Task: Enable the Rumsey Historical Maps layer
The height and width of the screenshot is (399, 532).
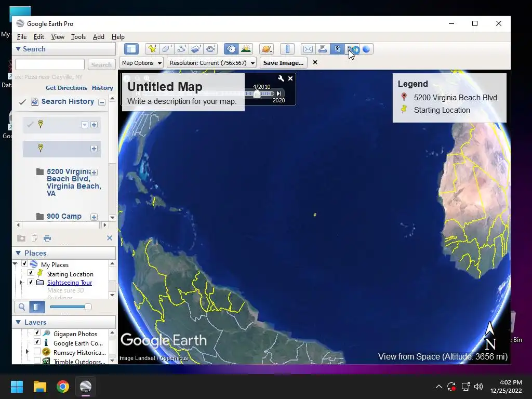Action: [x=37, y=352]
